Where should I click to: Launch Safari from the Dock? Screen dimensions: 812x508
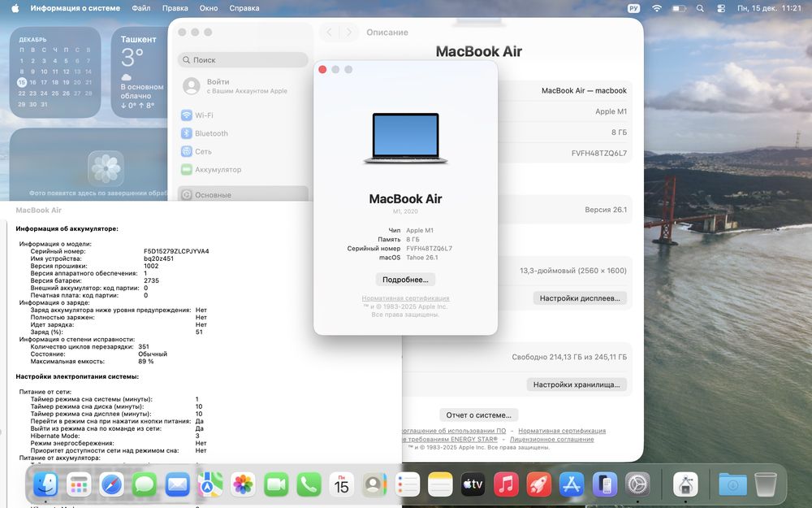[x=111, y=485]
